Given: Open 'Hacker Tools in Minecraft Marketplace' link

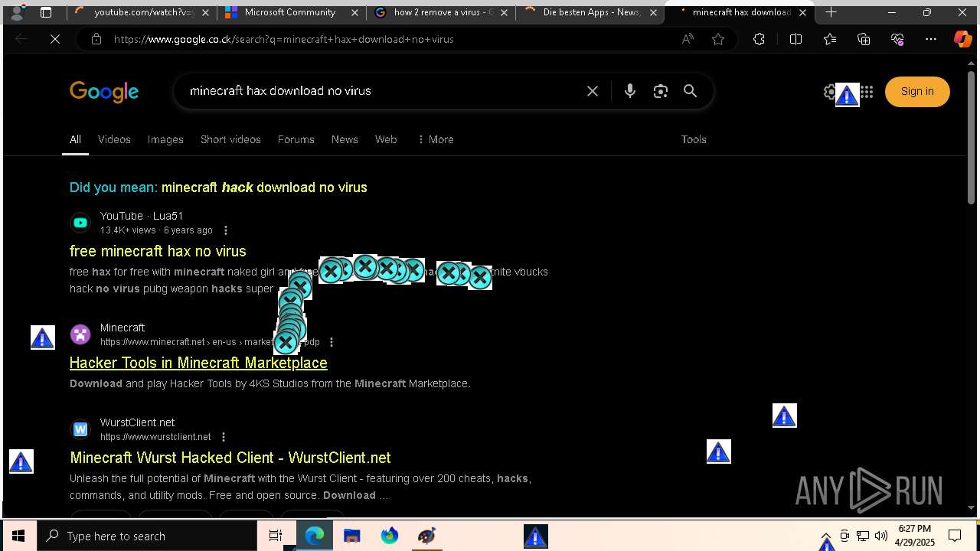Looking at the screenshot, I should click(198, 363).
